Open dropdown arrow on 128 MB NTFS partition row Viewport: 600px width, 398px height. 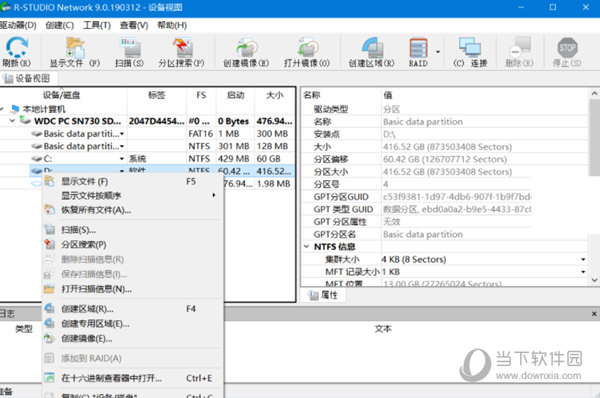click(122, 146)
